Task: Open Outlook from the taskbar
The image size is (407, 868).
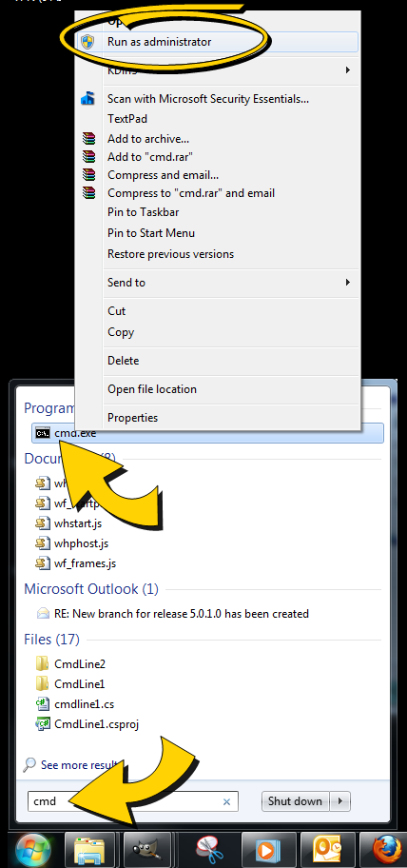Action: pyautogui.click(x=326, y=850)
